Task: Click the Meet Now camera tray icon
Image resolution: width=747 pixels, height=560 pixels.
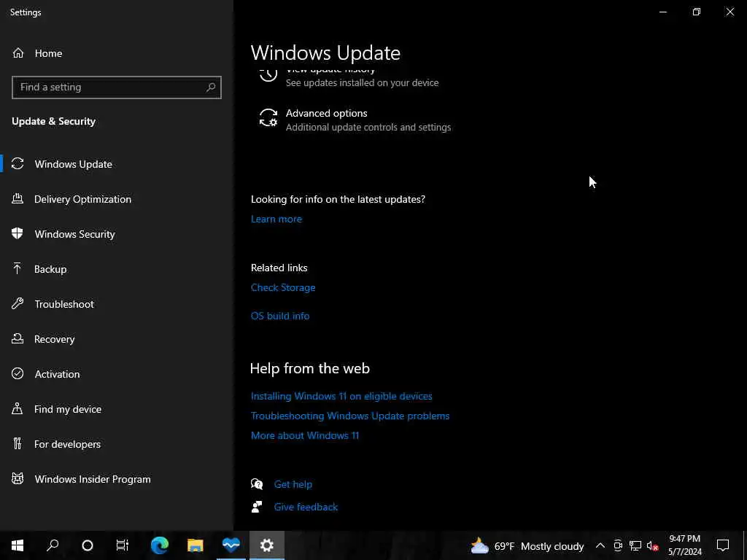Action: 618,546
